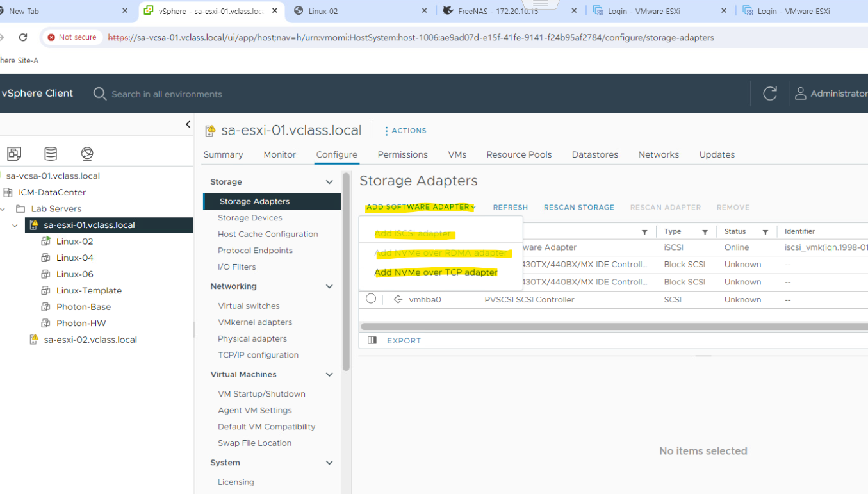
Task: Collapse the navigation sidebar
Action: click(188, 124)
